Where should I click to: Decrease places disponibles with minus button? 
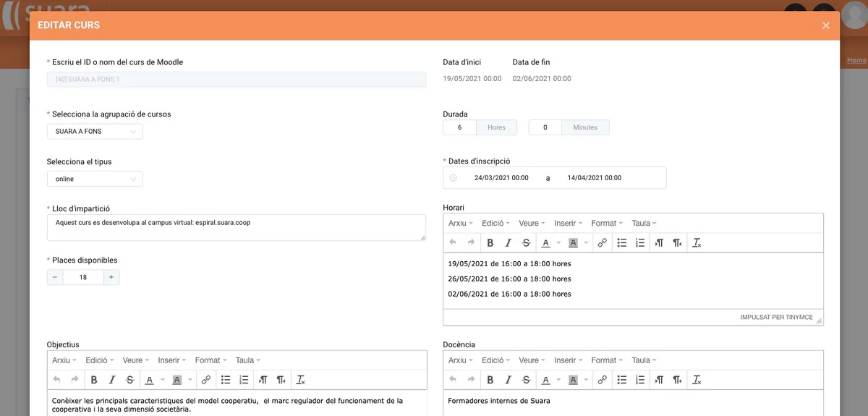pyautogui.click(x=55, y=277)
